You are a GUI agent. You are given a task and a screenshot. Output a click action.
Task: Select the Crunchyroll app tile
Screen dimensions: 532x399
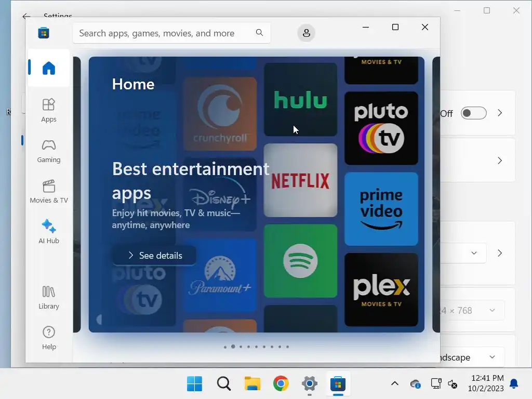pos(220,114)
